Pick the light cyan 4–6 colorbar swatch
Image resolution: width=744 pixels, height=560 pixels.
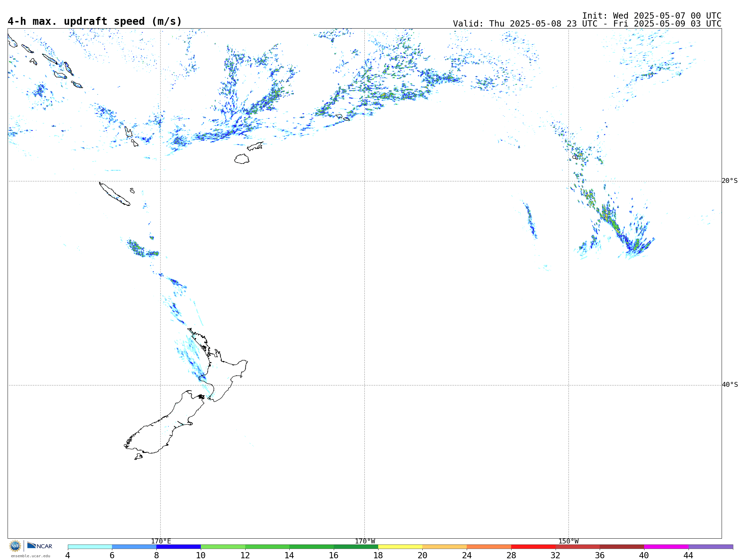tap(90, 547)
